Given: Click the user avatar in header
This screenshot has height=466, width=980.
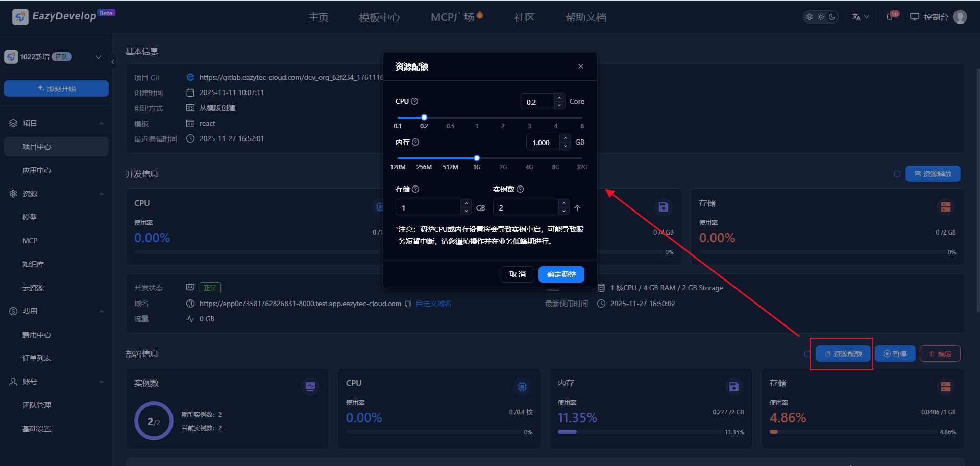Looking at the screenshot, I should 960,17.
